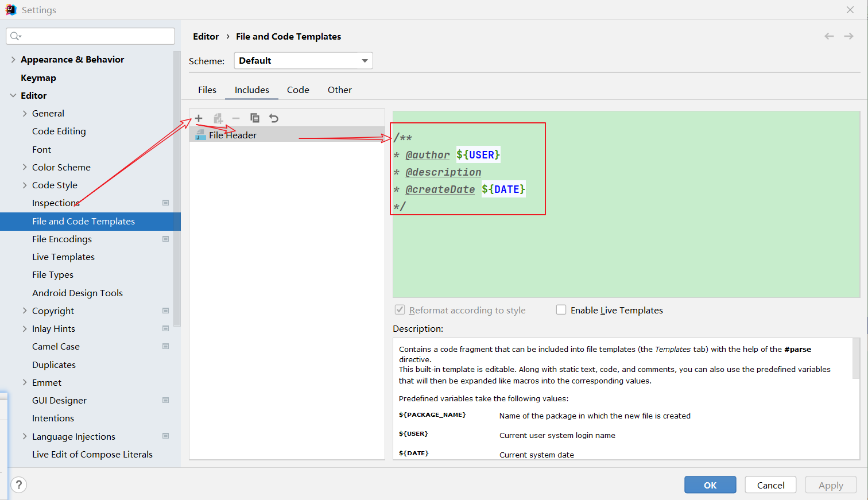Click the Apply button
This screenshot has width=868, height=500.
pyautogui.click(x=831, y=485)
